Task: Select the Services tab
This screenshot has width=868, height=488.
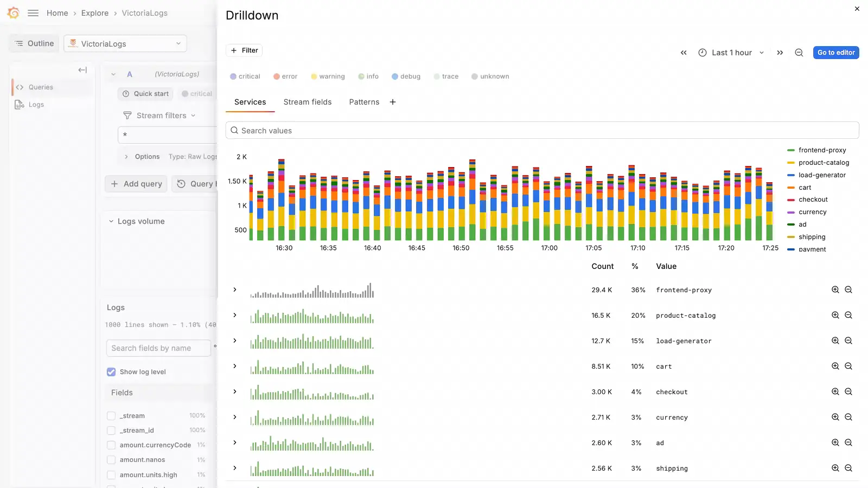Action: click(x=250, y=102)
